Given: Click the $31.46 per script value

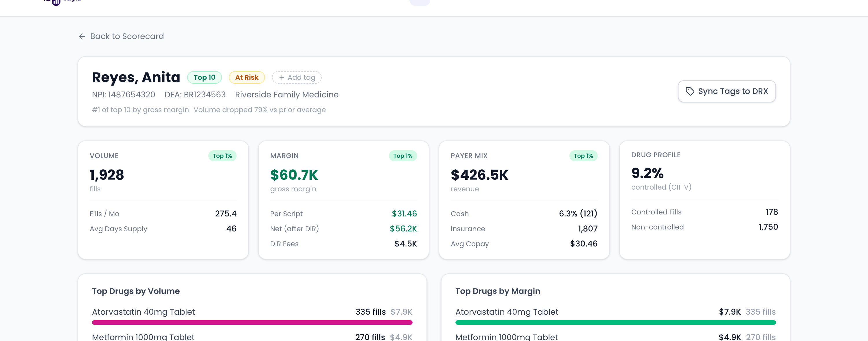Looking at the screenshot, I should (x=404, y=214).
